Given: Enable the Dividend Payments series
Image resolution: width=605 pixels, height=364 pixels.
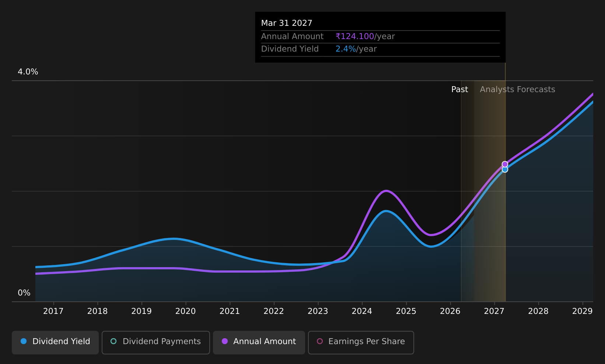Looking at the screenshot, I should [156, 342].
